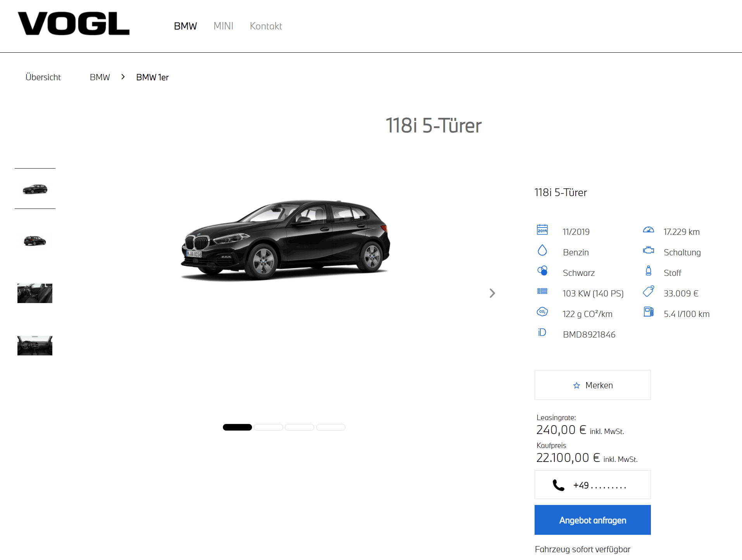Click the vehicle ID icon
The width and height of the screenshot is (742, 560).
(x=542, y=333)
